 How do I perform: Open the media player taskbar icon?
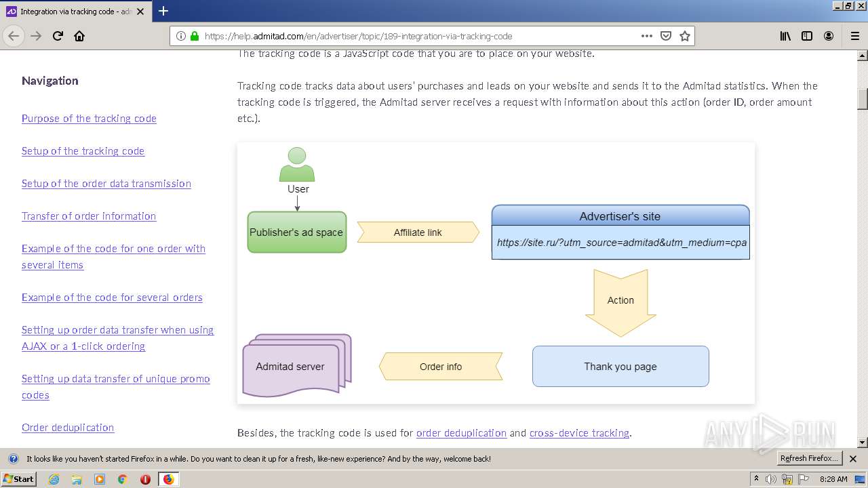pyautogui.click(x=100, y=479)
